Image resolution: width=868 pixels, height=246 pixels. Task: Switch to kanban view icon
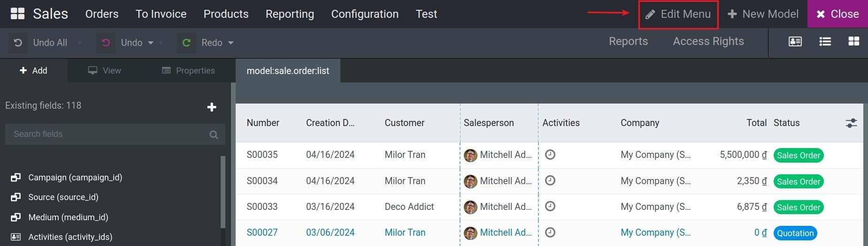(853, 42)
